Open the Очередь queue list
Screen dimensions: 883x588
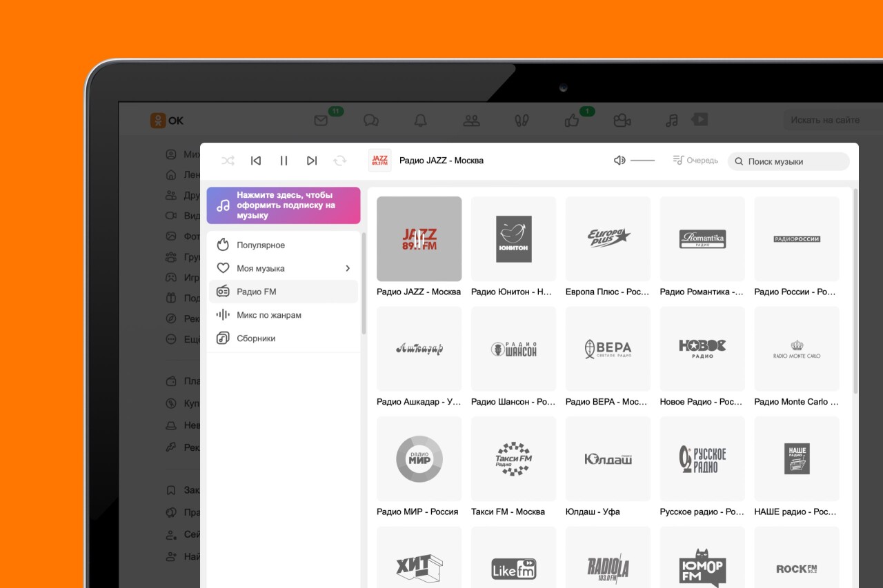point(695,161)
